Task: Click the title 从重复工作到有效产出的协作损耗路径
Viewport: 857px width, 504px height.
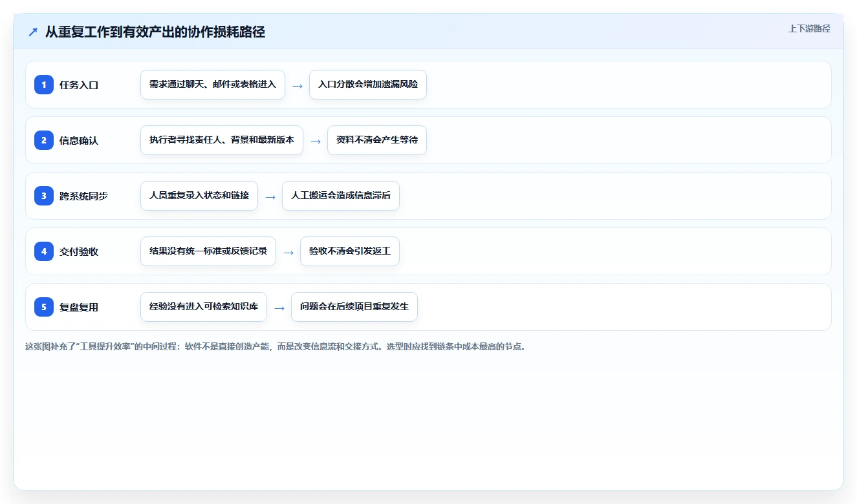Action: click(x=155, y=32)
